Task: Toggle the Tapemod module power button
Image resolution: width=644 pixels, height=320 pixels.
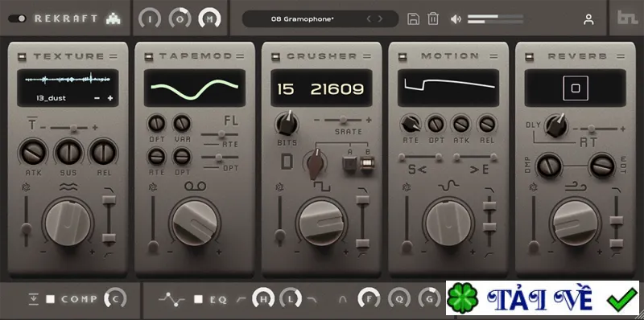Action: 149,57
